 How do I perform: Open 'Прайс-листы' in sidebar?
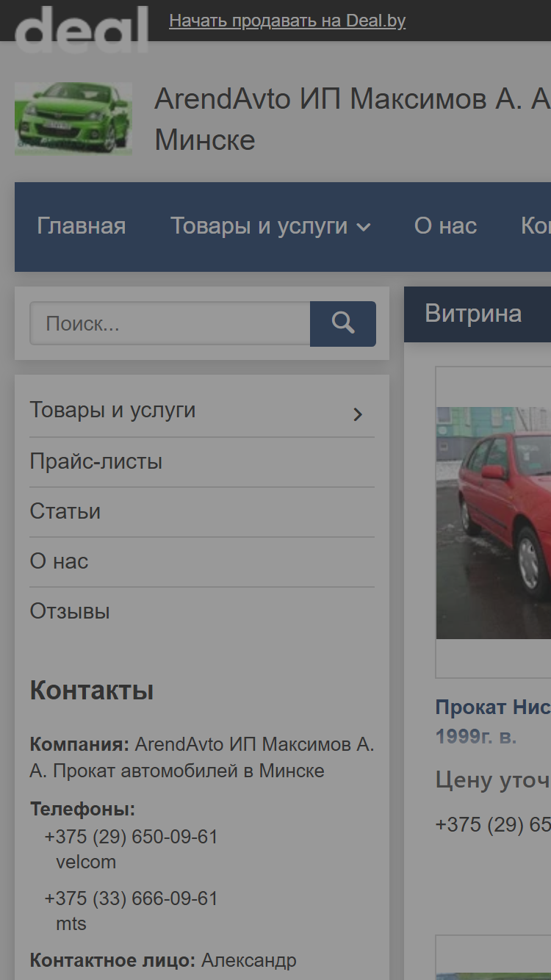click(96, 461)
